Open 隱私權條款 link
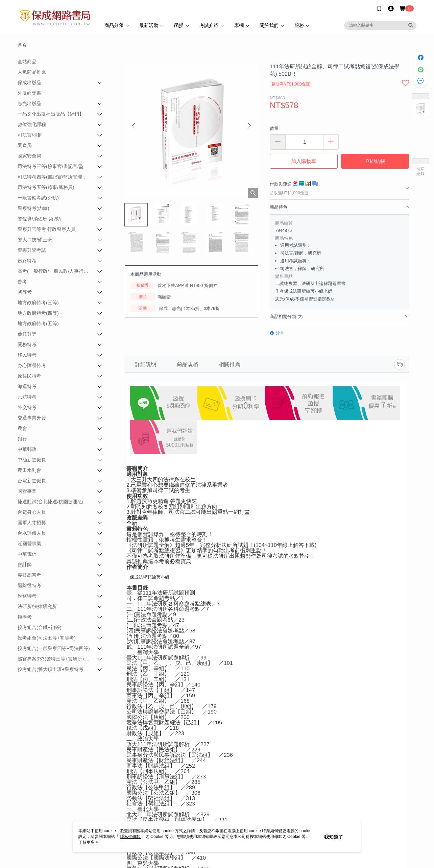This screenshot has width=434, height=868. click(x=130, y=837)
